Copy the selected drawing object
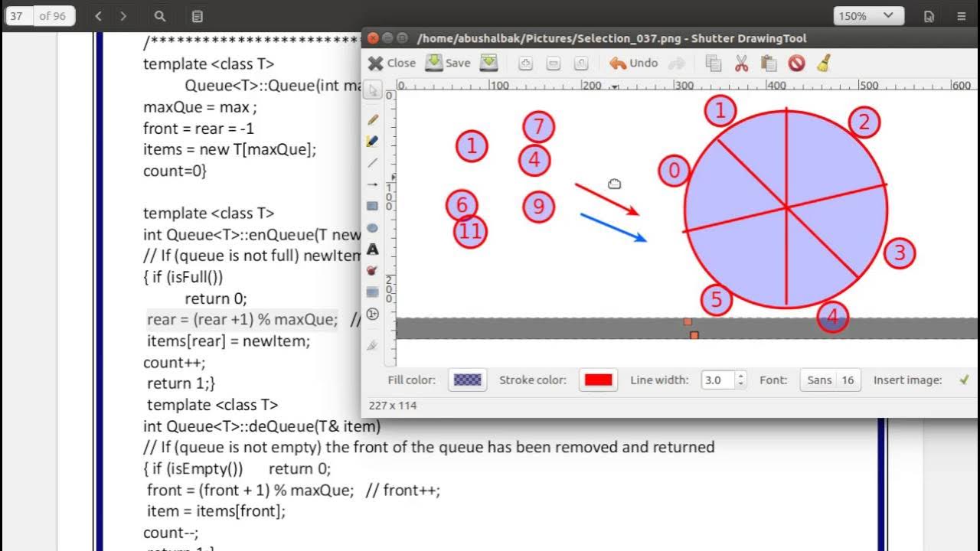 [x=714, y=64]
